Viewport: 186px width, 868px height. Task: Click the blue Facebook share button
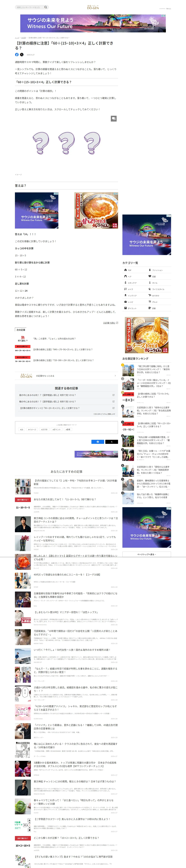98,442
